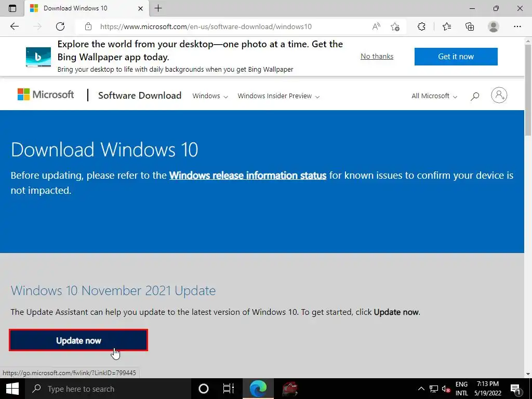Click Windows 10 November 2021 Update heading
The width and height of the screenshot is (532, 399).
coord(113,291)
